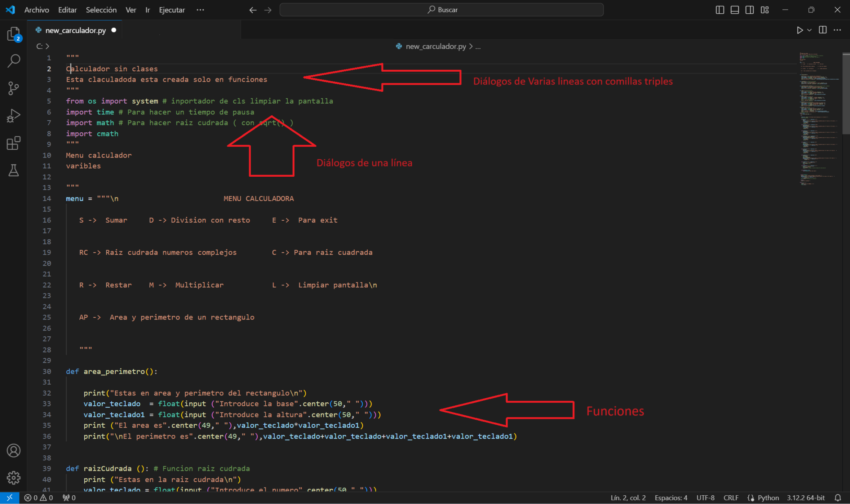Select the new_carculador.py editor tab
The height and width of the screenshot is (504, 850).
[75, 30]
